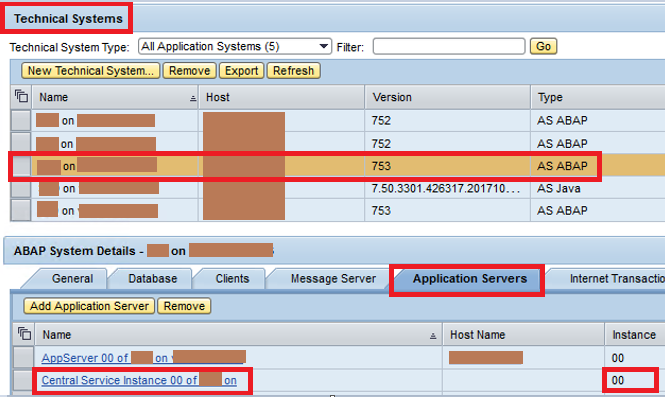
Task: Click the Host column header
Action: point(282,97)
